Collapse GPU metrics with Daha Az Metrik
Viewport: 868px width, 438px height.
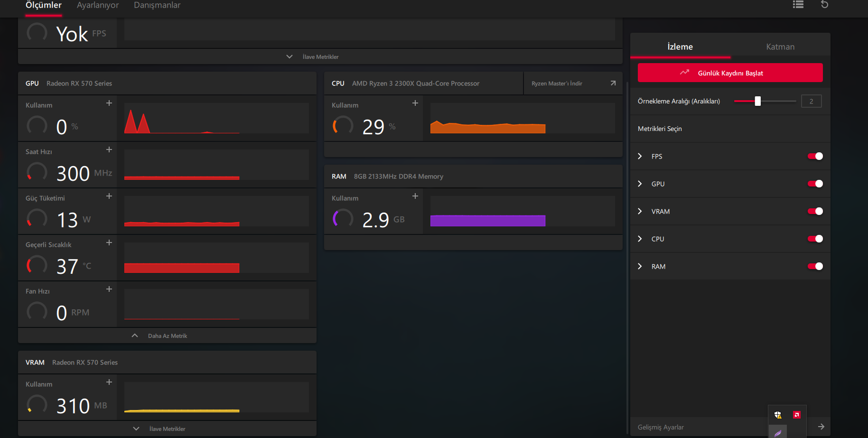click(167, 335)
